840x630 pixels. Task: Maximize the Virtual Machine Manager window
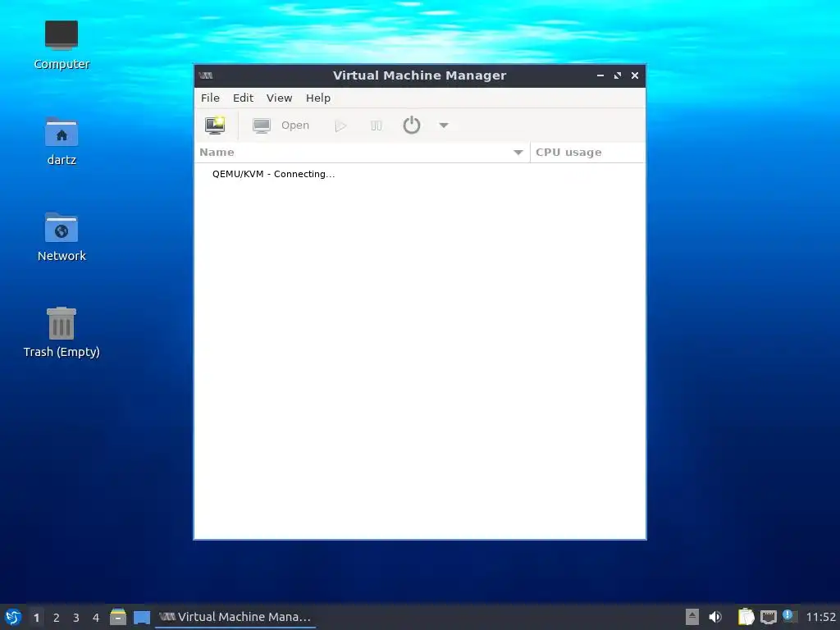tap(618, 75)
